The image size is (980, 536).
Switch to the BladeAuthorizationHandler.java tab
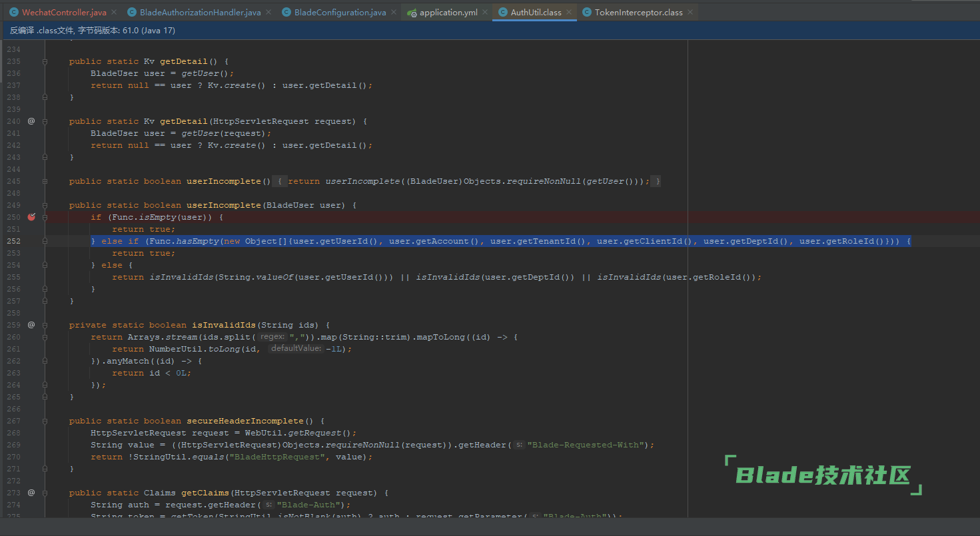pyautogui.click(x=200, y=13)
